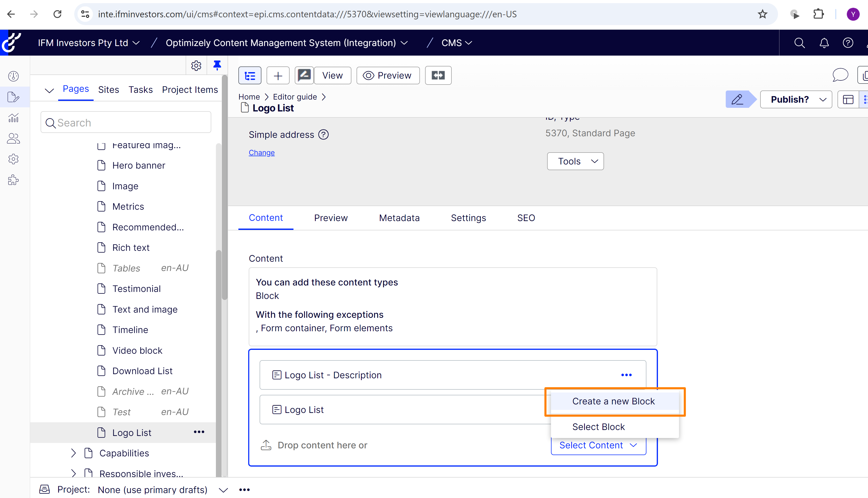The image size is (868, 498).
Task: Click the plus add content icon
Action: [278, 76]
